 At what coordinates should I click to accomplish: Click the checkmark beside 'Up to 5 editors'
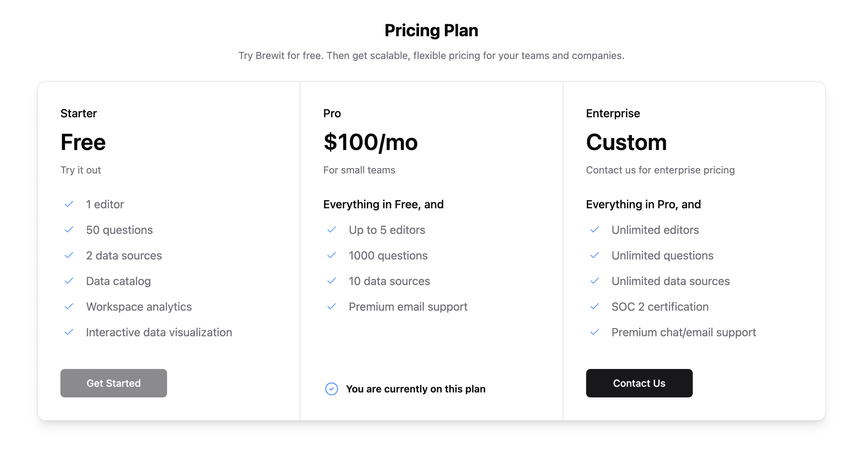tap(332, 230)
